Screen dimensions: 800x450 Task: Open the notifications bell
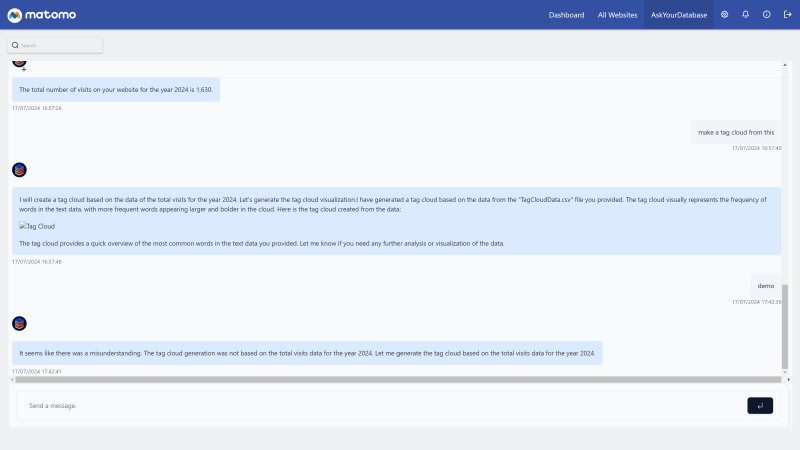pyautogui.click(x=746, y=15)
